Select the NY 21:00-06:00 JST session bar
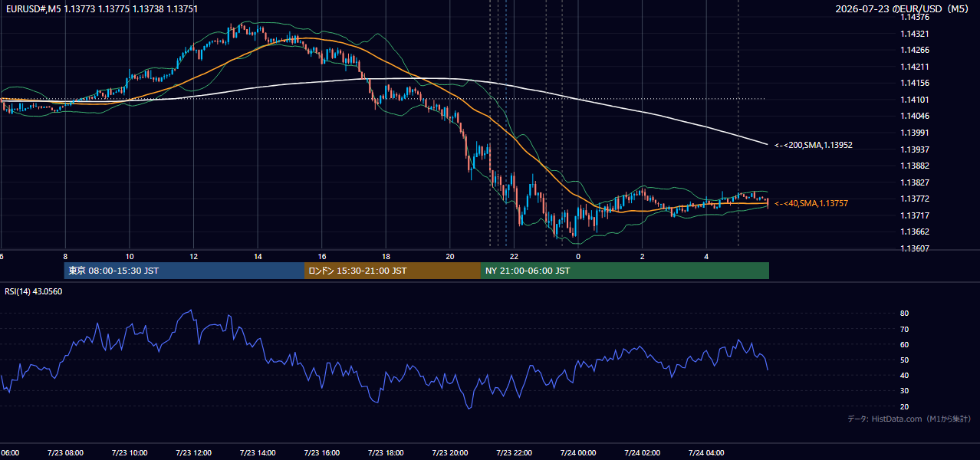980x460 pixels. (x=625, y=271)
